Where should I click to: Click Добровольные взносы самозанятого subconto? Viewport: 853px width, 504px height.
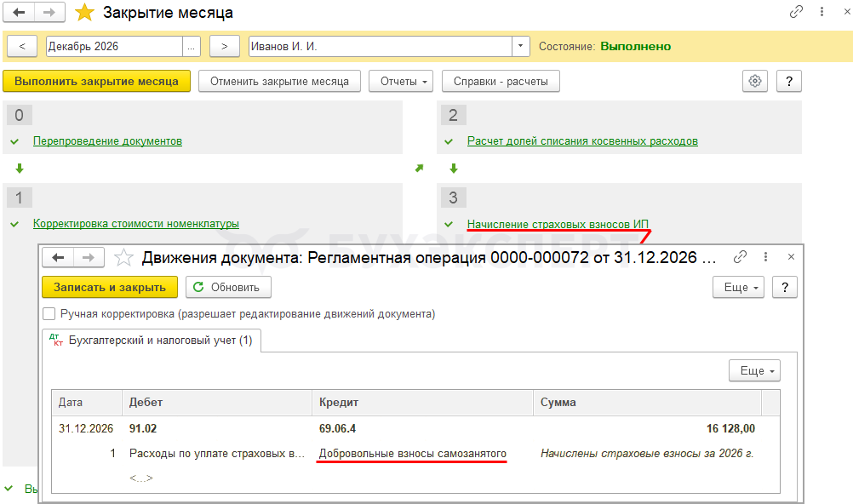click(412, 454)
